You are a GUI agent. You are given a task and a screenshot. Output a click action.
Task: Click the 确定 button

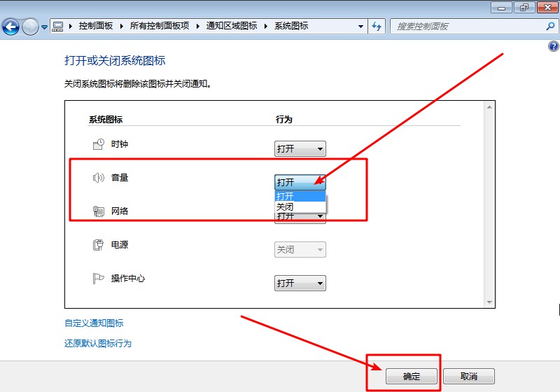[412, 377]
